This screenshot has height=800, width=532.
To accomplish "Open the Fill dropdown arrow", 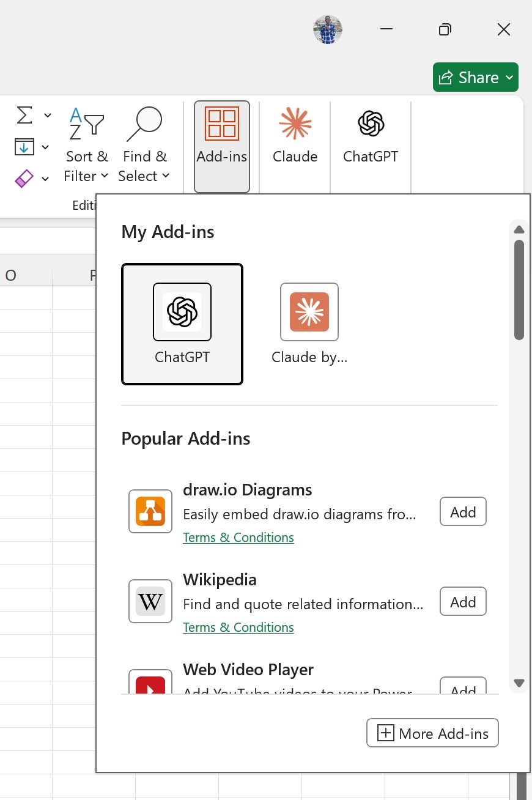I will (x=45, y=147).
